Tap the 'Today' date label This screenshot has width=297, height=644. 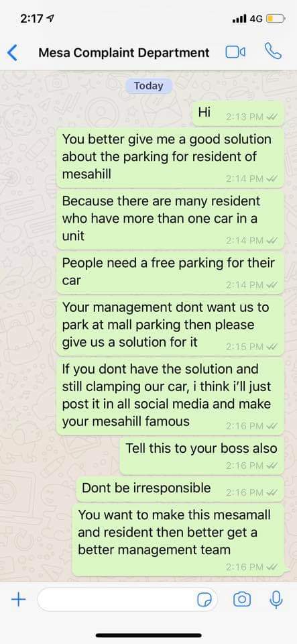click(x=149, y=86)
